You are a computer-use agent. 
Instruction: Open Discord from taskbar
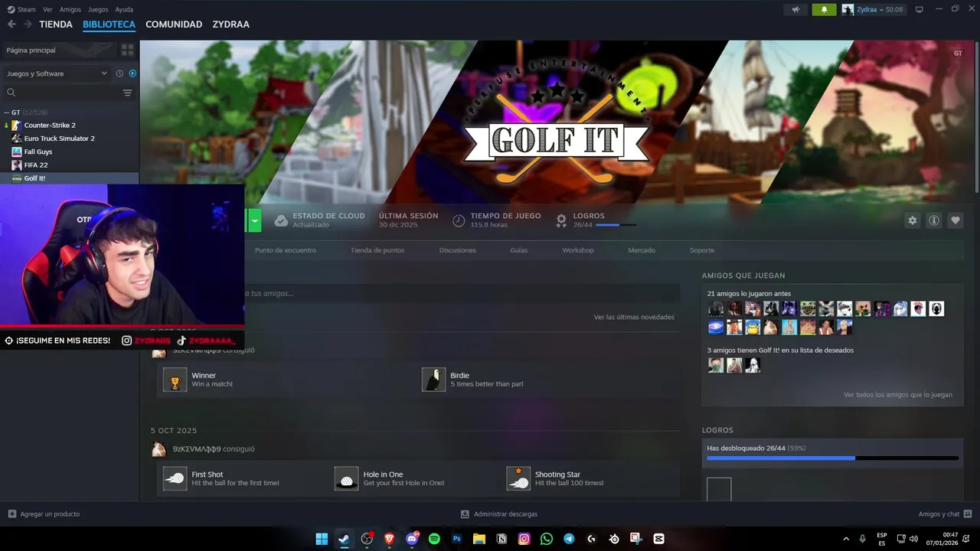point(412,539)
